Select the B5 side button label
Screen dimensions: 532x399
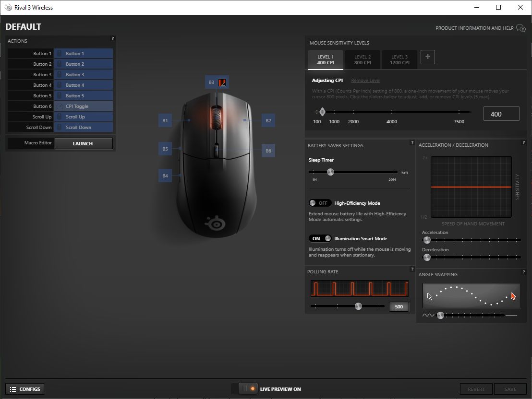pos(165,149)
